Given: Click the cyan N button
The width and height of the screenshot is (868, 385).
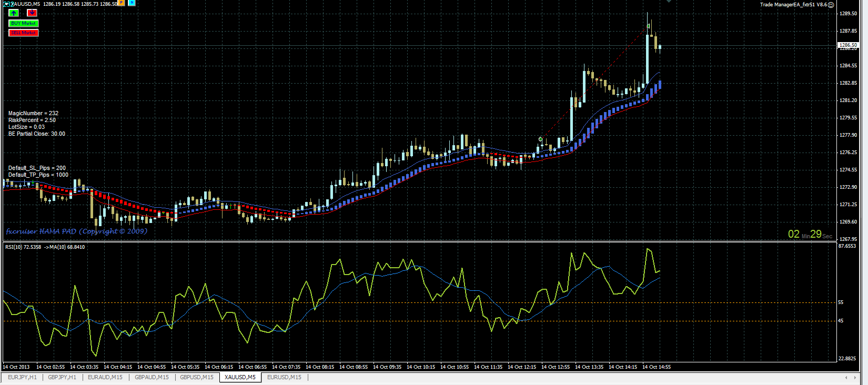Looking at the screenshot, I should click(x=132, y=3).
